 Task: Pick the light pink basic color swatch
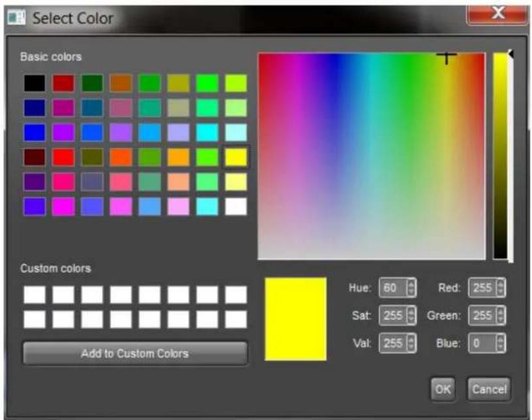pyautogui.click(x=178, y=206)
